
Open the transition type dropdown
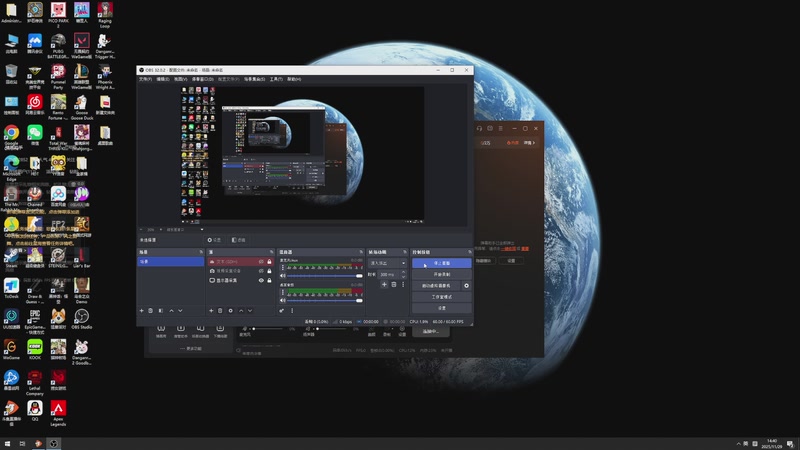click(x=387, y=263)
